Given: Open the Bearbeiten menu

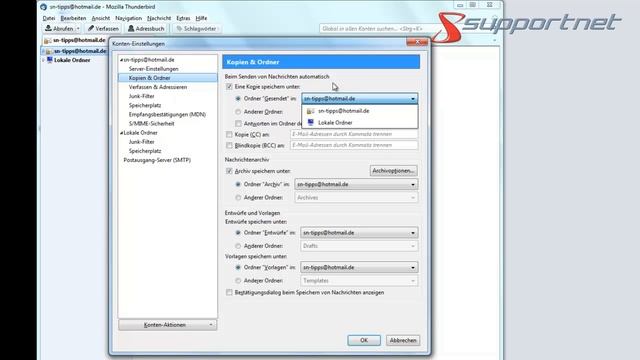Looking at the screenshot, I should pos(73,18).
